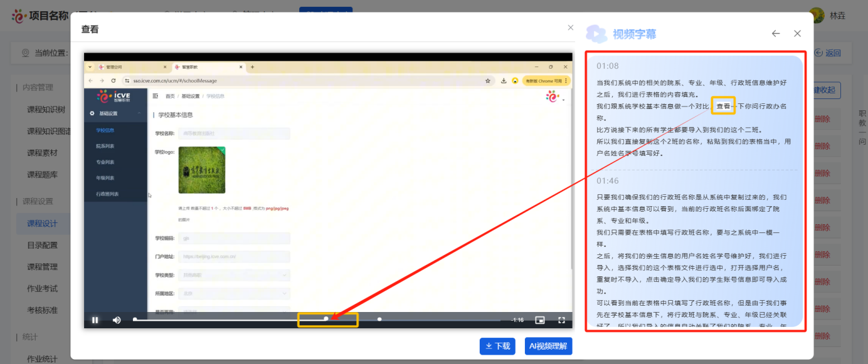Close the 视频字幕 subtitle panel
The image size is (868, 364).
[797, 34]
